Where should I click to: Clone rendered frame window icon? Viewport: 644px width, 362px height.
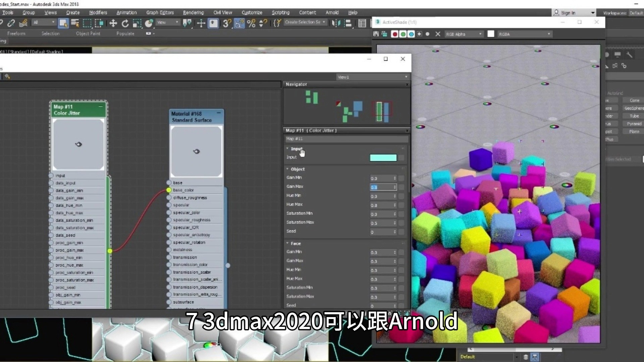coord(384,34)
